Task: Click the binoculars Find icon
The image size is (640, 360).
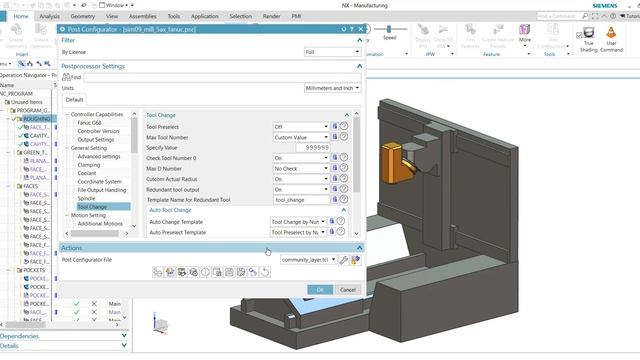Action: point(66,77)
